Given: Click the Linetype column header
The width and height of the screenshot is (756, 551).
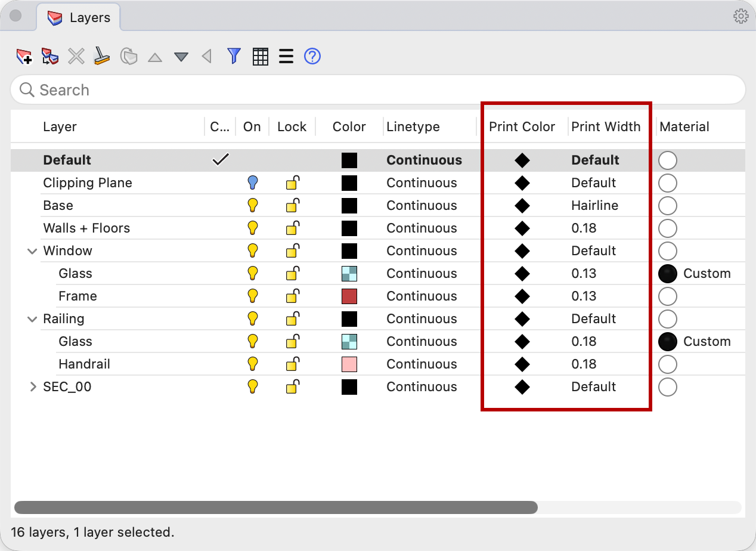Looking at the screenshot, I should (x=413, y=126).
